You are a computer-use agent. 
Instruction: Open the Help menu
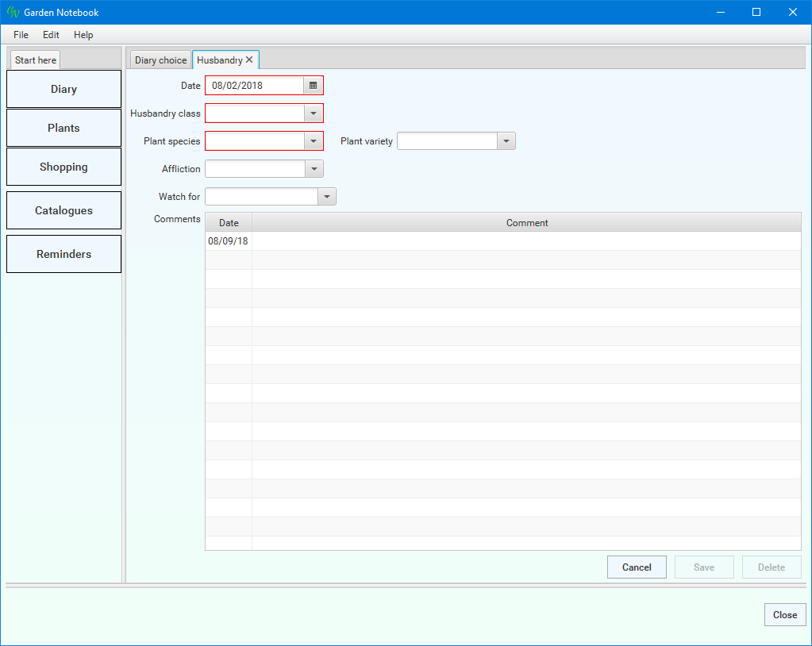83,35
